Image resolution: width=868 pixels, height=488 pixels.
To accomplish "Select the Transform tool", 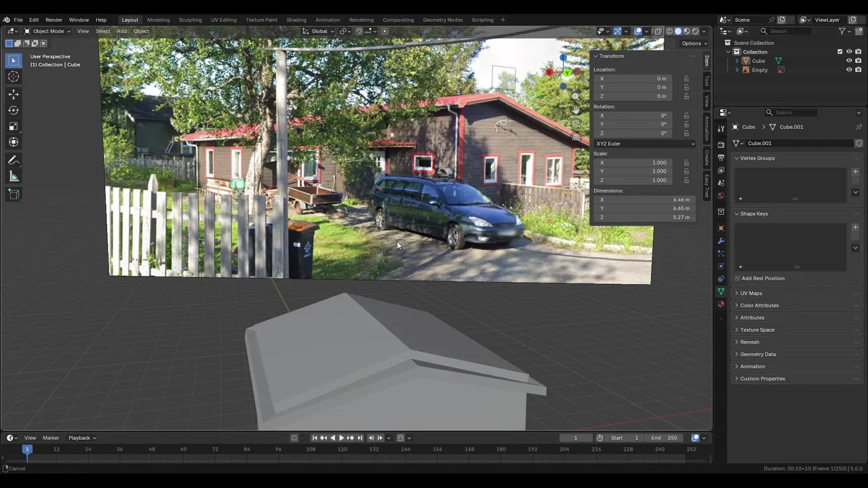I will pos(14,142).
